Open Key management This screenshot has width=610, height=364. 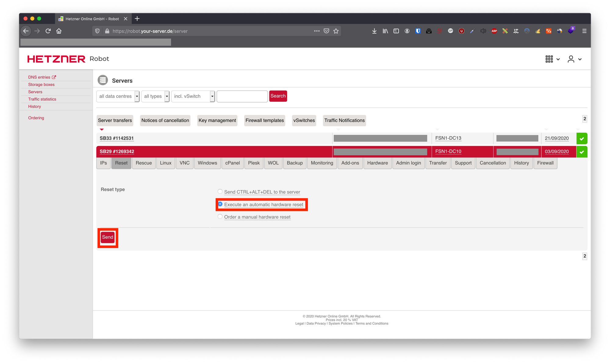tap(217, 120)
